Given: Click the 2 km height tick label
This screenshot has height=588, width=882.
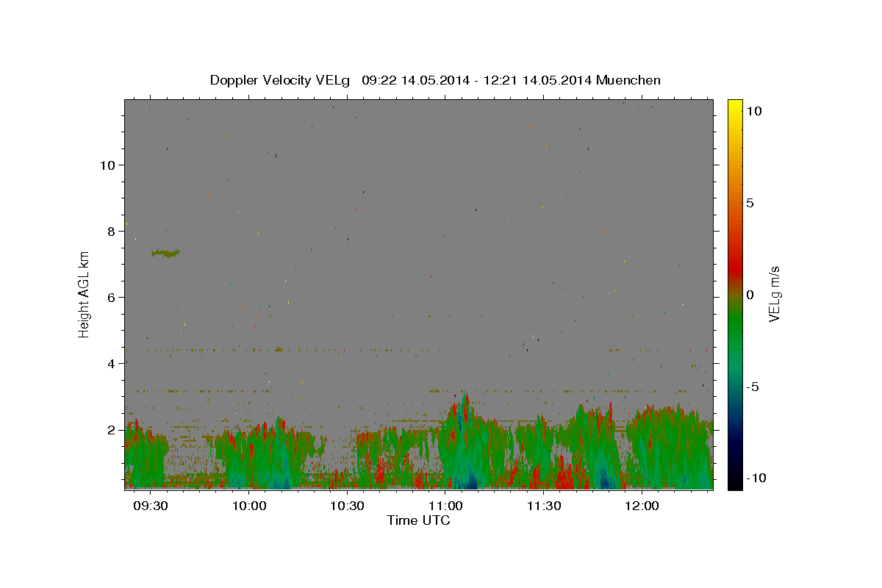Looking at the screenshot, I should click(x=110, y=429).
